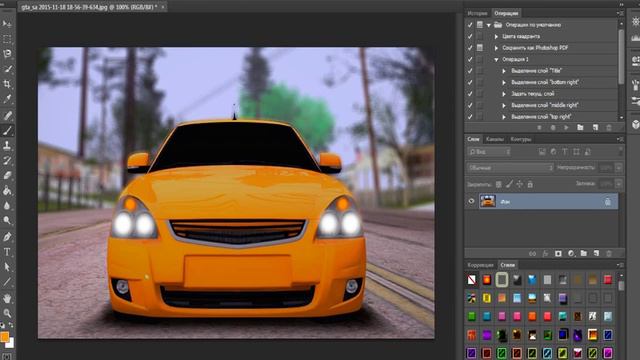Viewport: 640px width, 360px height.
Task: Add layer mask icon in Layers panel
Action: (558, 253)
